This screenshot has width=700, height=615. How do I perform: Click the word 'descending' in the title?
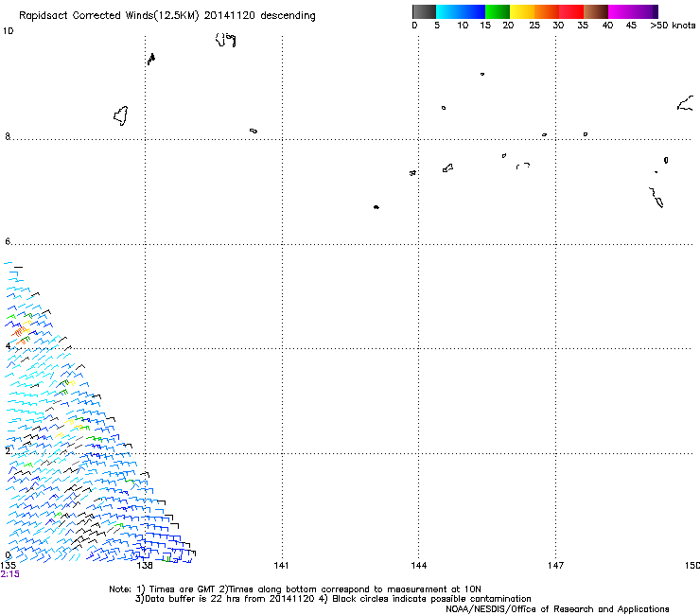click(288, 16)
